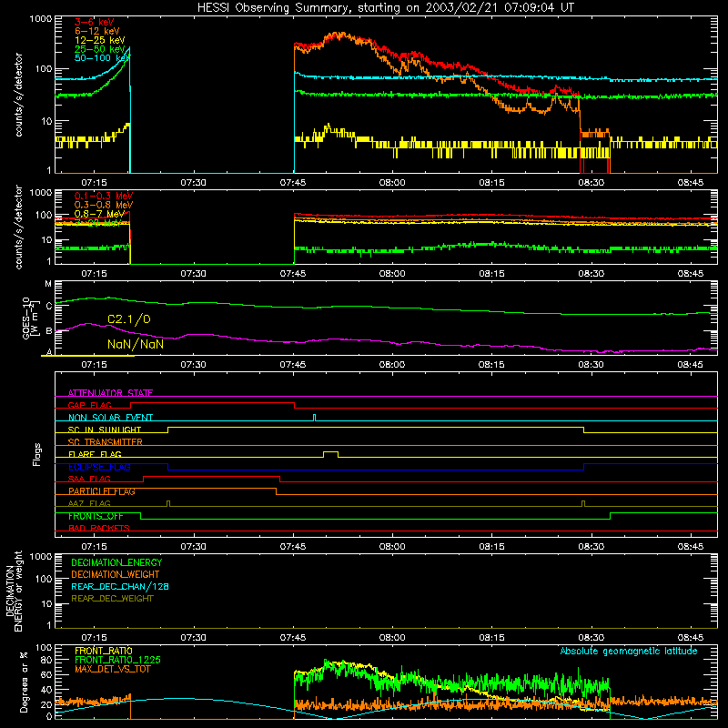Image resolution: width=728 pixels, height=728 pixels.
Task: Click the Degrees or % axis label
Action: (24, 682)
